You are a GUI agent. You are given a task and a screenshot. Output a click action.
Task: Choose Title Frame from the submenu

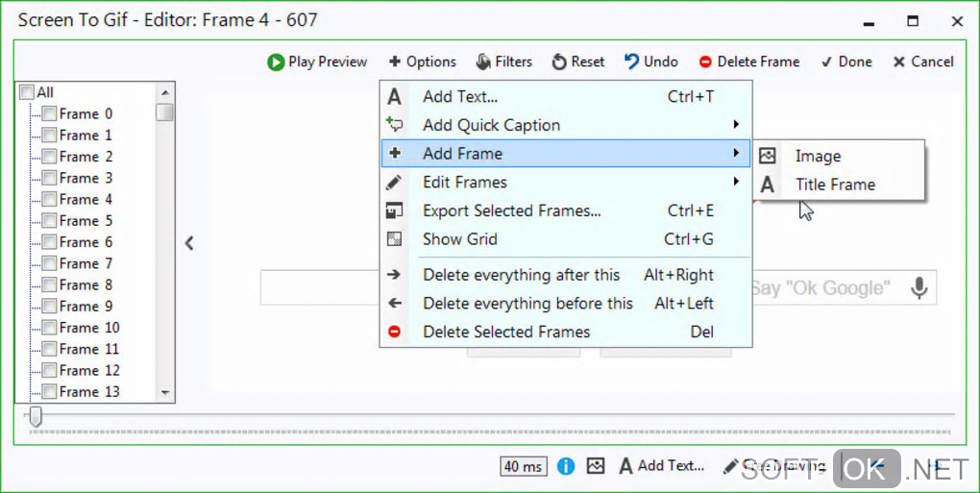coord(835,185)
